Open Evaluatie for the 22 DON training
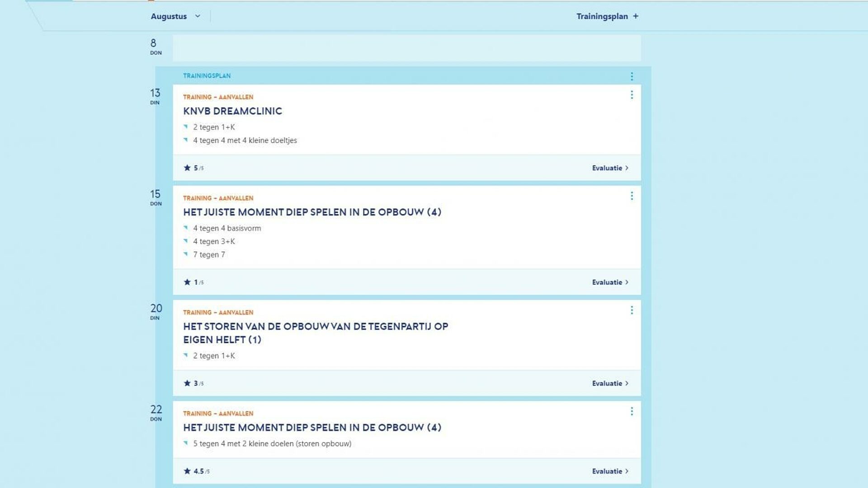This screenshot has width=868, height=488. pyautogui.click(x=610, y=471)
